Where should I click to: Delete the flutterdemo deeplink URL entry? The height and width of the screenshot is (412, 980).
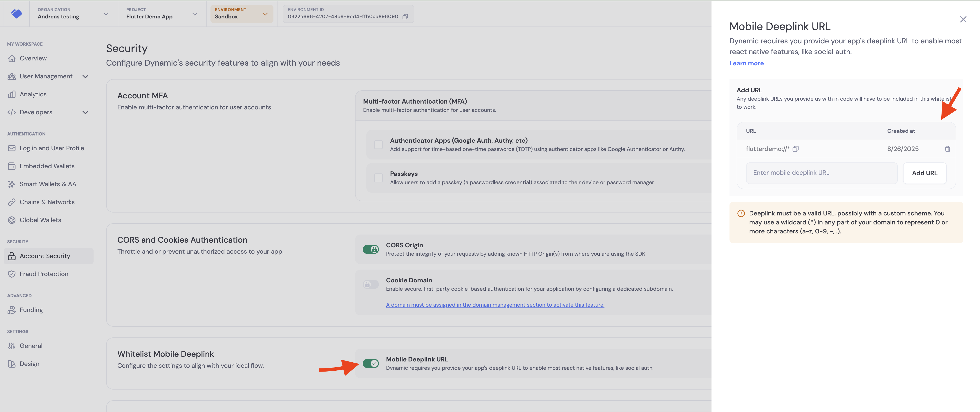pos(947,149)
